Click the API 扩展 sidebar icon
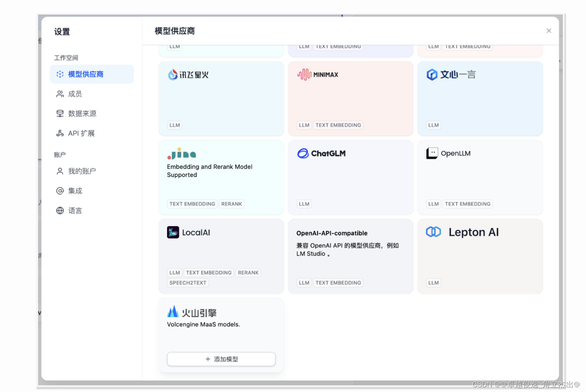This screenshot has height=392, width=586. click(60, 133)
